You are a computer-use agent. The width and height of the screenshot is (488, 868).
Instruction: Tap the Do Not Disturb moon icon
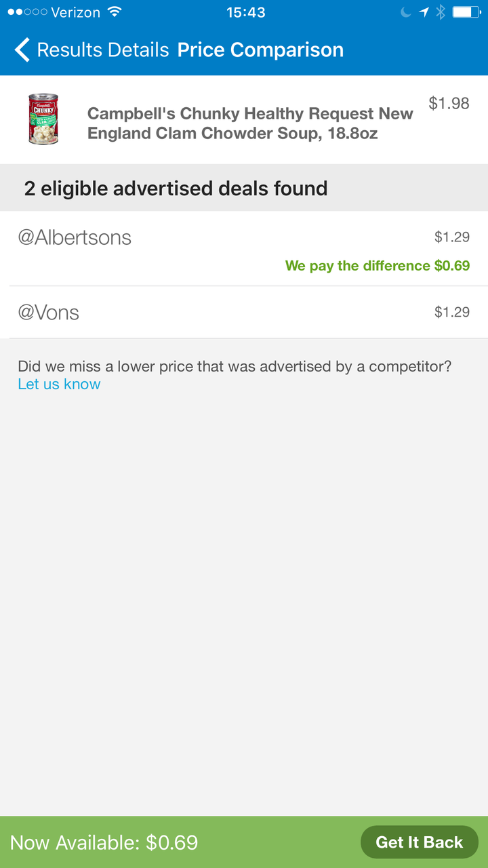(x=406, y=12)
